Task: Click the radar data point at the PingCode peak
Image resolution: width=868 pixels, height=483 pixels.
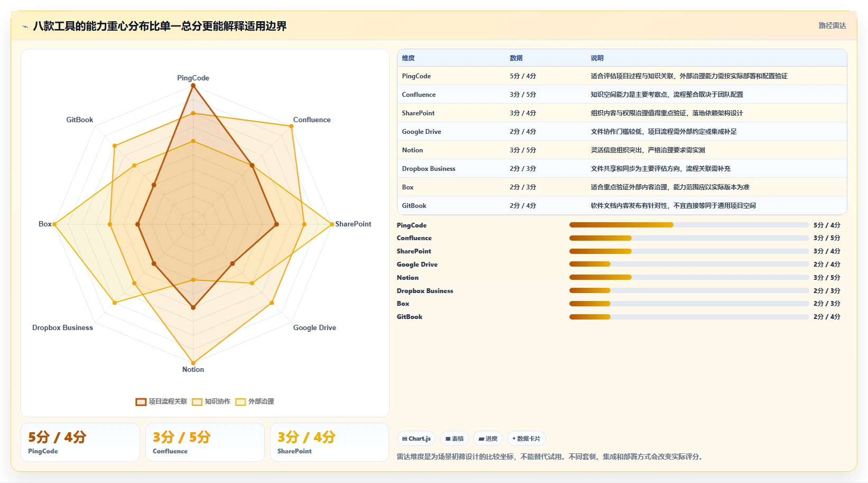Action: click(193, 86)
